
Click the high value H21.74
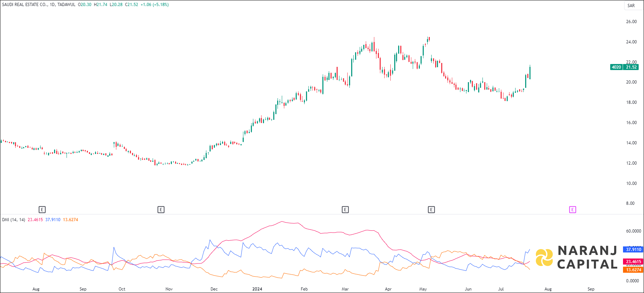pyautogui.click(x=101, y=5)
